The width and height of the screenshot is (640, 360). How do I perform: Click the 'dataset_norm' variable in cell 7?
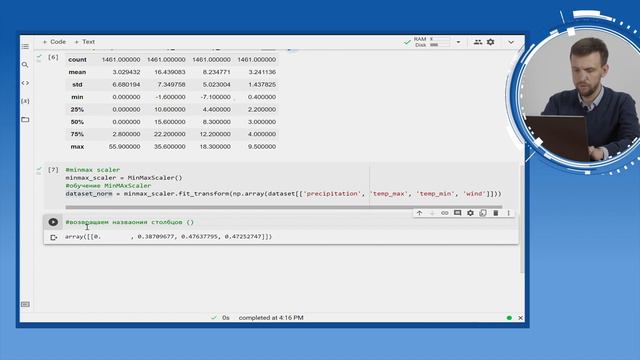tap(89, 193)
